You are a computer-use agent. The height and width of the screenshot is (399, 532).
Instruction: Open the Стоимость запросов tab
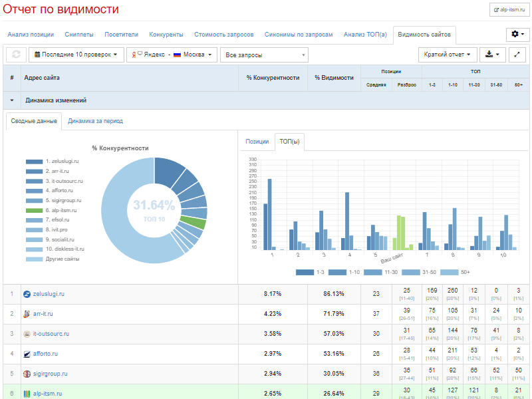224,35
